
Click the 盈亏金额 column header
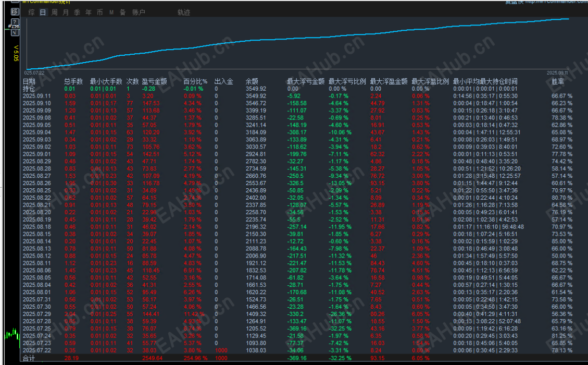click(x=155, y=81)
